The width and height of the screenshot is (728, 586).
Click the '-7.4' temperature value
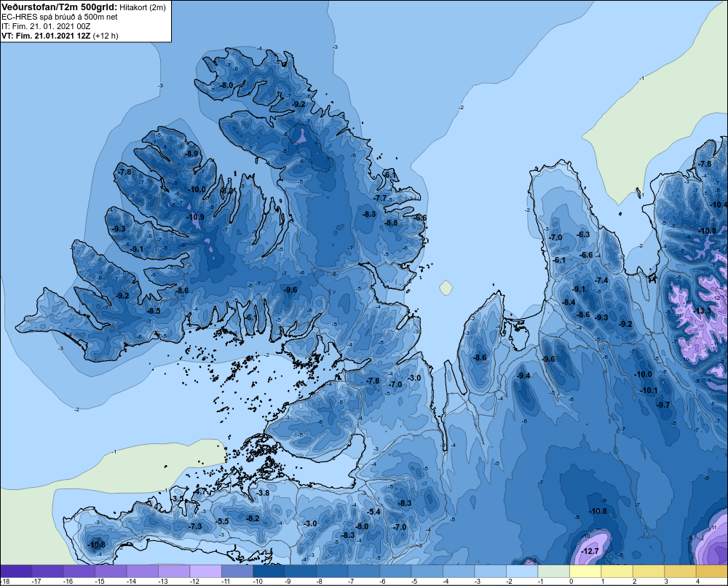[x=601, y=280]
